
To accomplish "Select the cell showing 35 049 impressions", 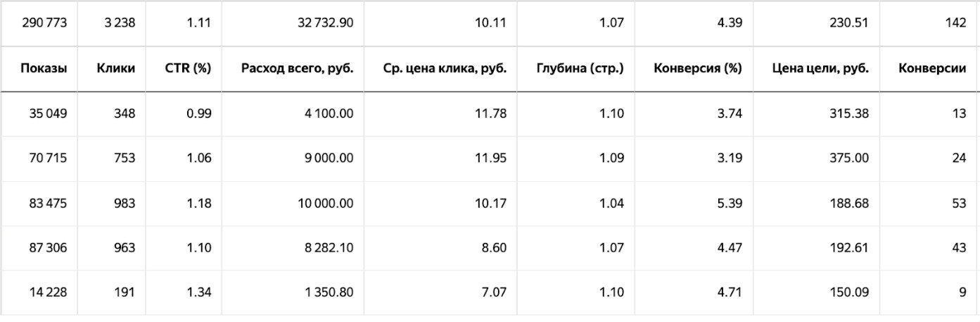I will point(48,114).
